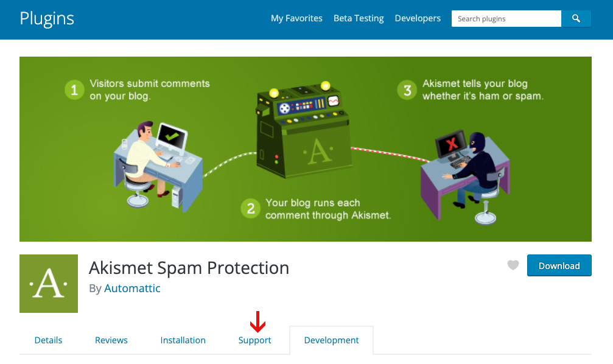The image size is (613, 364).
Task: Favorite the plugin with the heart icon
Action: (513, 265)
